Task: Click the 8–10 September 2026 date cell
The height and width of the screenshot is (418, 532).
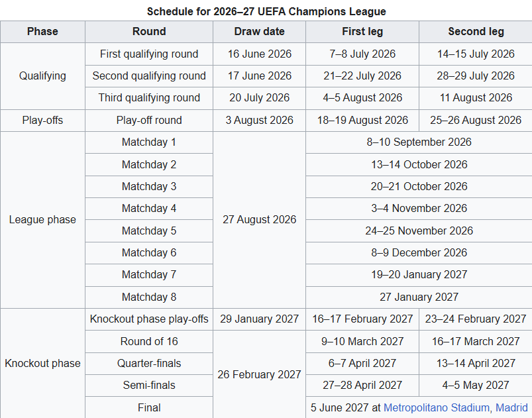Action: click(419, 142)
